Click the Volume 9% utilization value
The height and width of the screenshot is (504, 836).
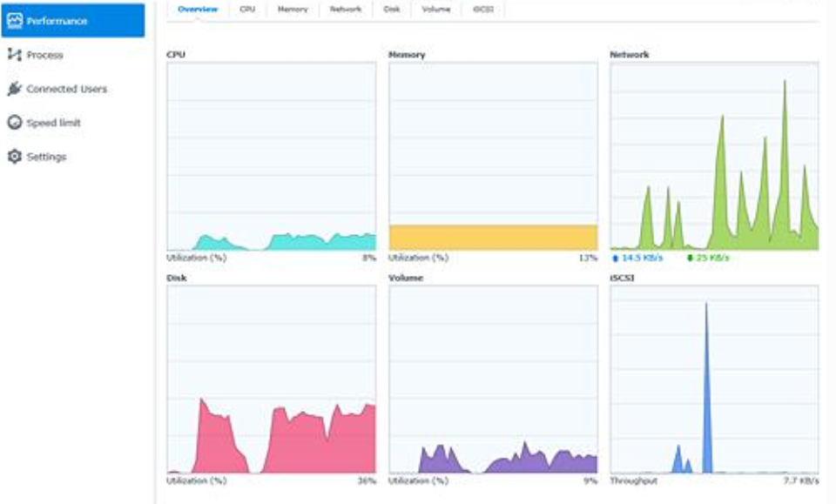click(x=590, y=480)
